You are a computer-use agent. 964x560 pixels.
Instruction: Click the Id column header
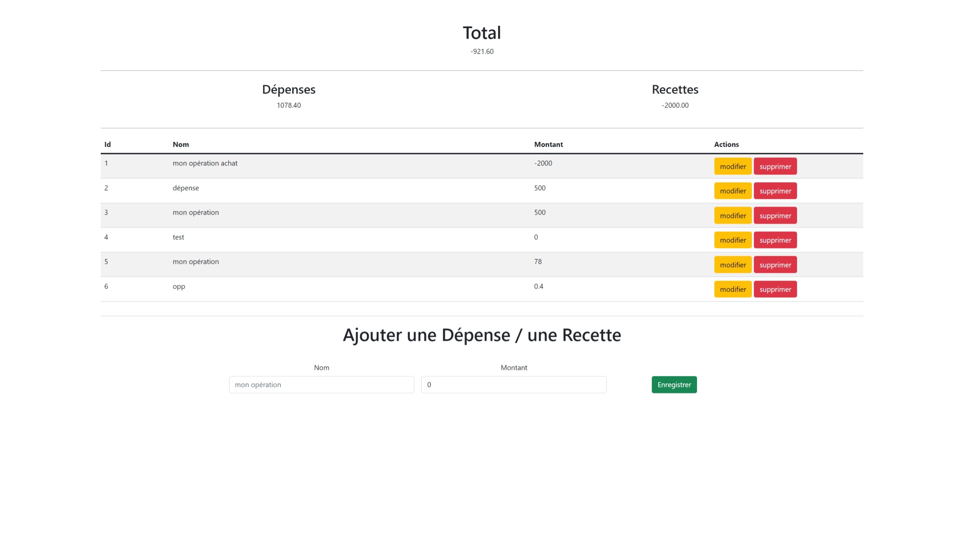coord(107,145)
